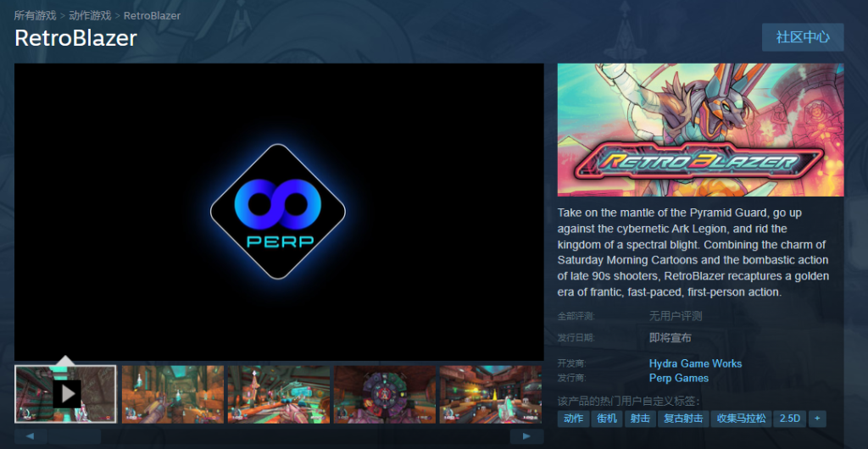Image resolution: width=868 pixels, height=449 pixels.
Task: Click the 即将宣布 release date text
Action: [670, 337]
